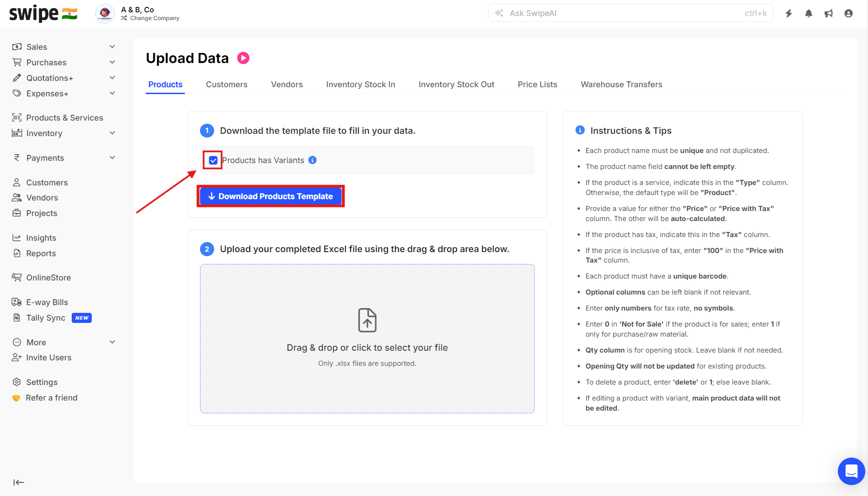Click Download Products Template button
This screenshot has width=868, height=496.
point(271,196)
